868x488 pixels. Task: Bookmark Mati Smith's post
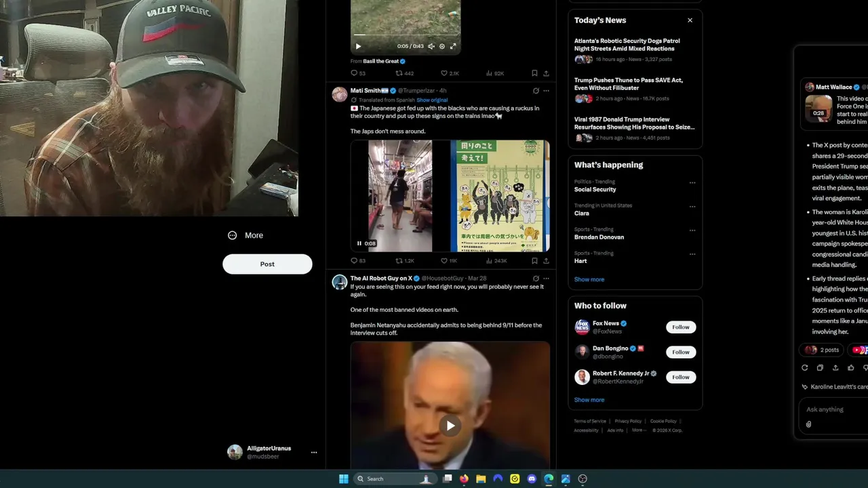click(x=534, y=260)
